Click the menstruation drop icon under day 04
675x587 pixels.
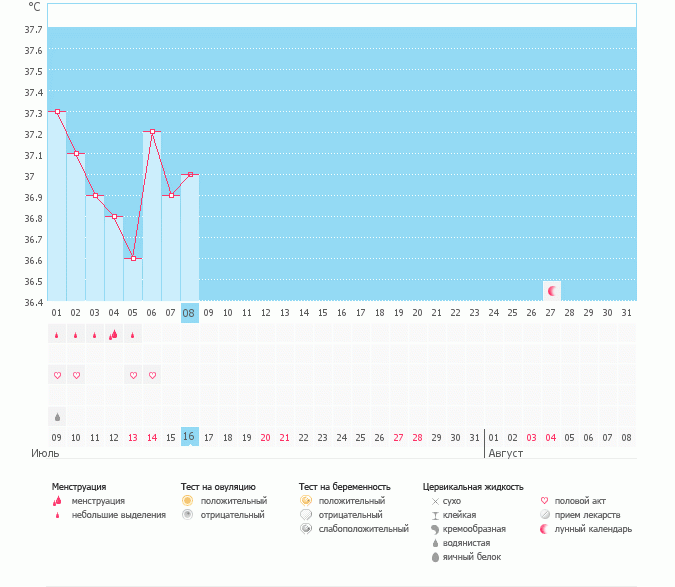(x=113, y=335)
